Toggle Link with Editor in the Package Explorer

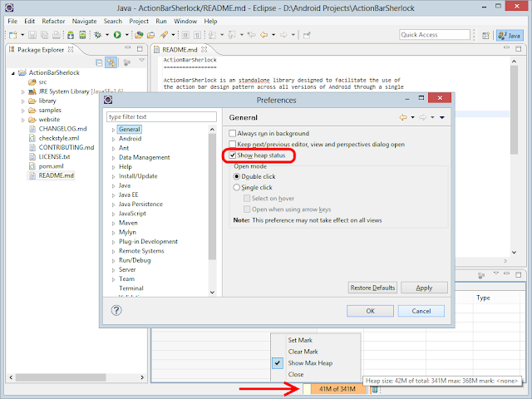[111, 62]
